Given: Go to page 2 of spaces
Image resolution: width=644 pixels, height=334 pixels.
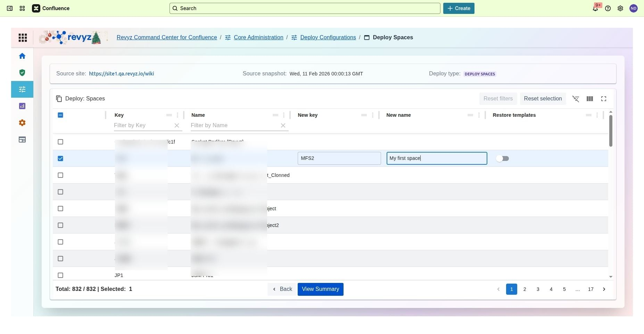Looking at the screenshot, I should point(525,289).
